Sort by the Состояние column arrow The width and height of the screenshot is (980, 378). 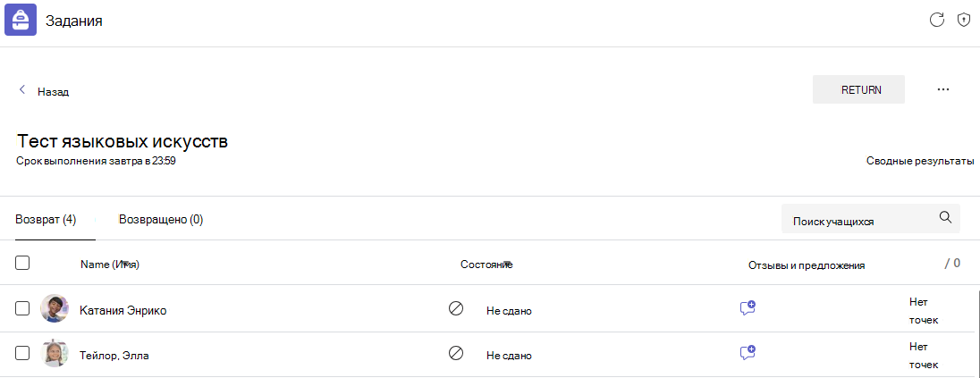[508, 263]
